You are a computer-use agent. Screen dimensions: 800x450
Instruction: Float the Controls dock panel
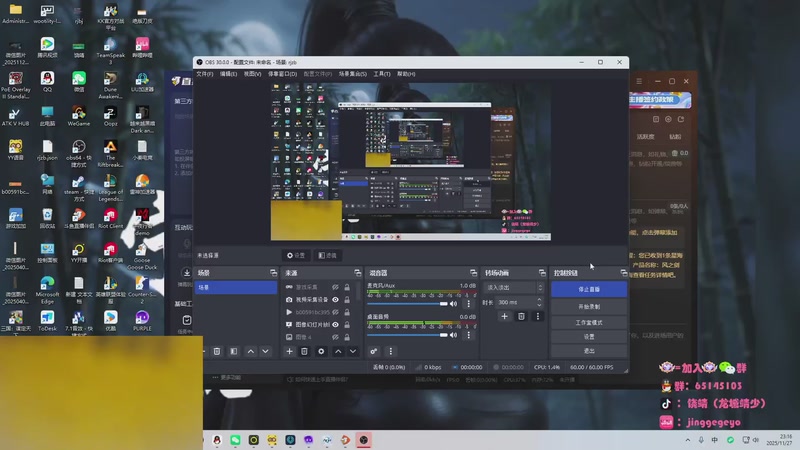tap(623, 273)
